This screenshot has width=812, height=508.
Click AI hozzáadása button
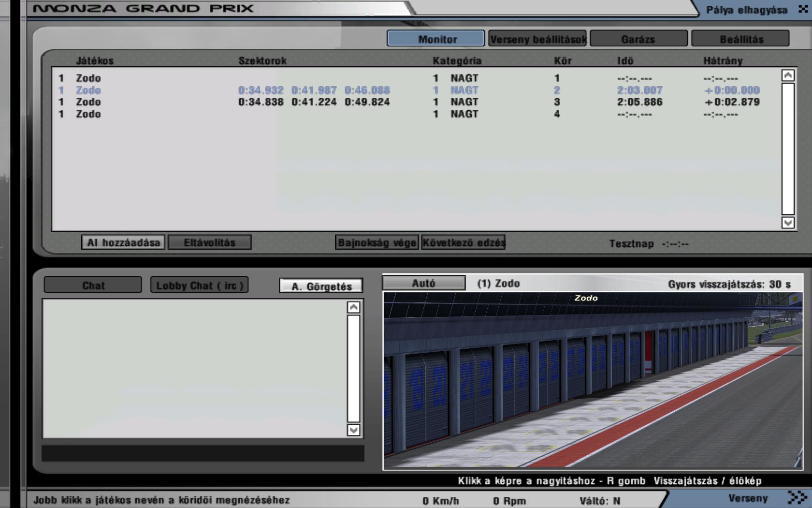coord(123,242)
